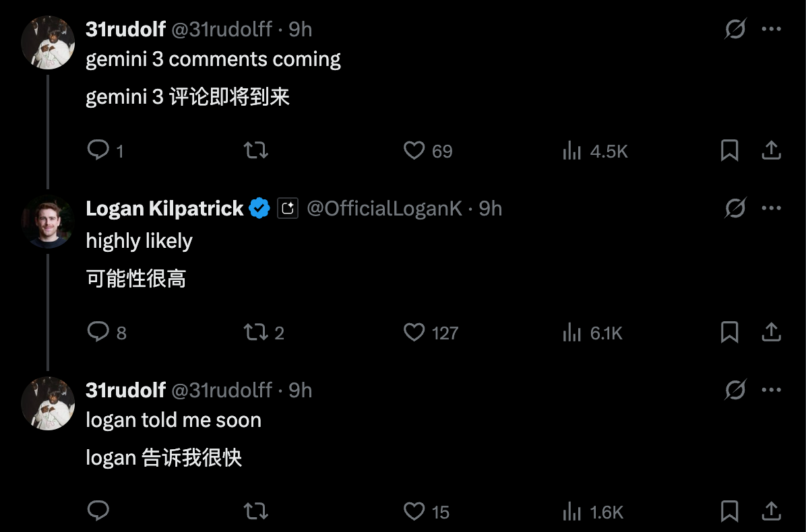806x532 pixels.
Task: Open the @OfficialLoganK profile handle
Action: pyautogui.click(x=384, y=209)
